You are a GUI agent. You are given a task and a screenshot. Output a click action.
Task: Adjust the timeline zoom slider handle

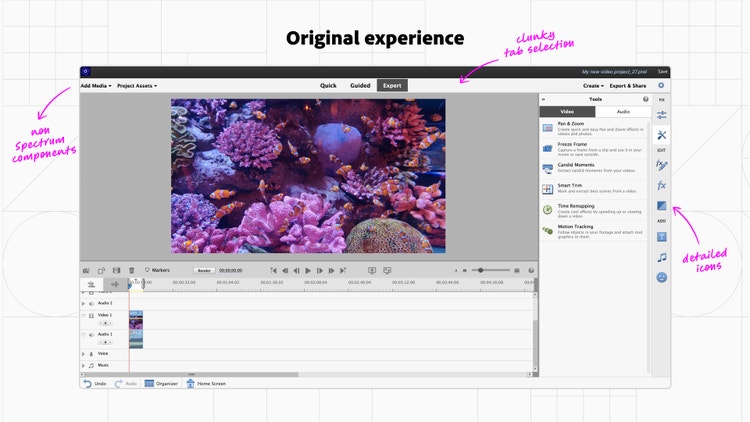point(481,270)
